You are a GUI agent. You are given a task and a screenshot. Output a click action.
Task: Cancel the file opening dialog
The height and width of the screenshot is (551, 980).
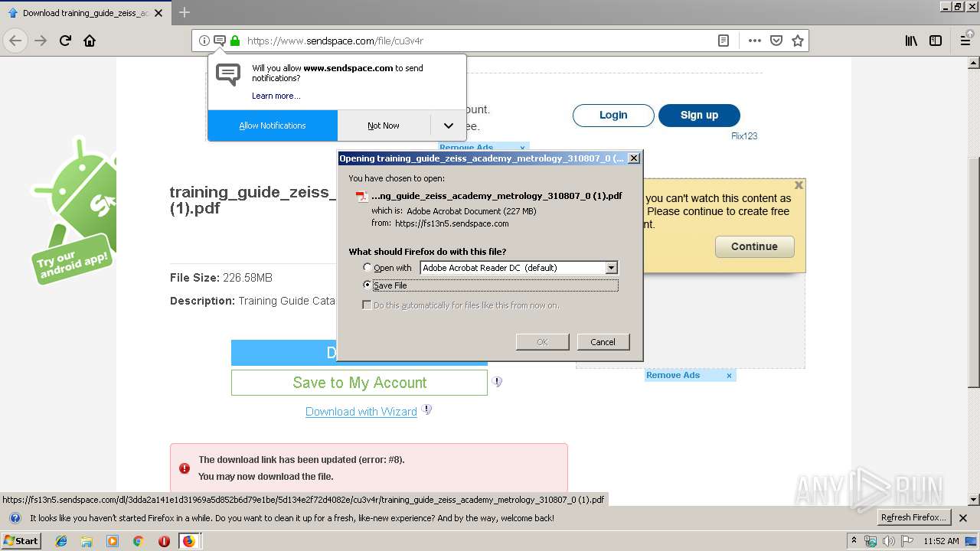603,342
